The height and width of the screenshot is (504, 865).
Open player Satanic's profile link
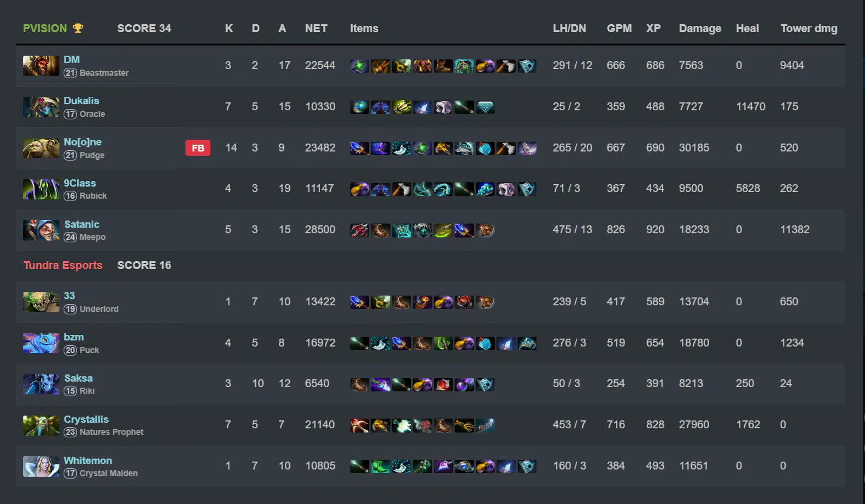click(x=82, y=224)
